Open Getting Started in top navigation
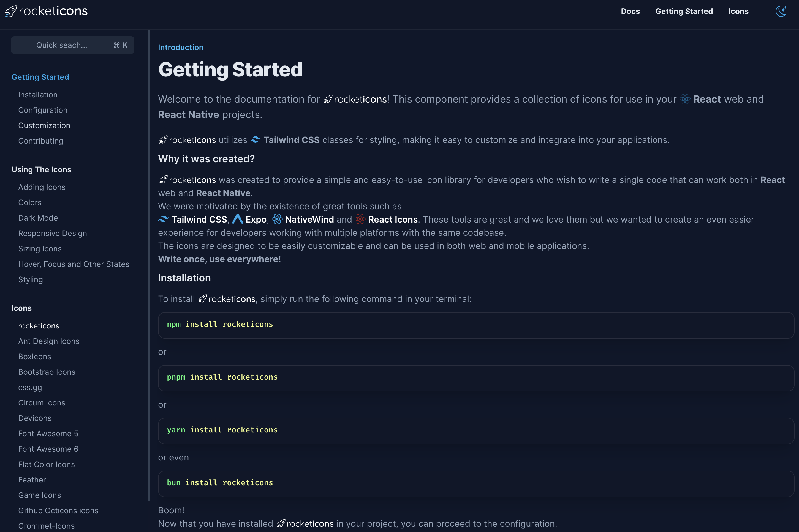The height and width of the screenshot is (532, 799). point(684,11)
